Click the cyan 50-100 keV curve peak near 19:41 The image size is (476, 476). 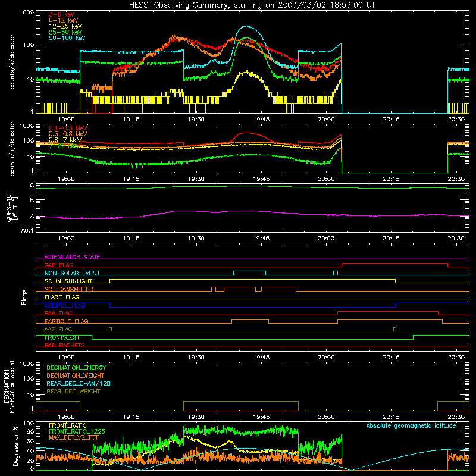[x=246, y=26]
